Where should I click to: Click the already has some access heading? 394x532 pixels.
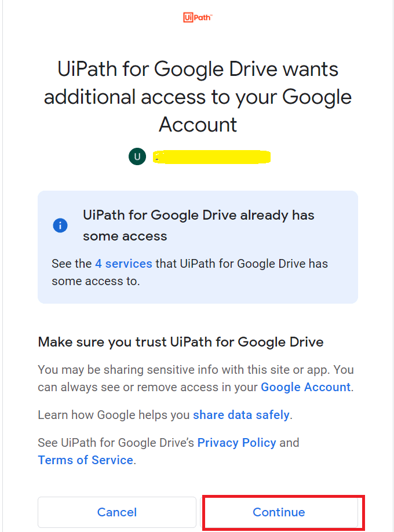(x=199, y=225)
